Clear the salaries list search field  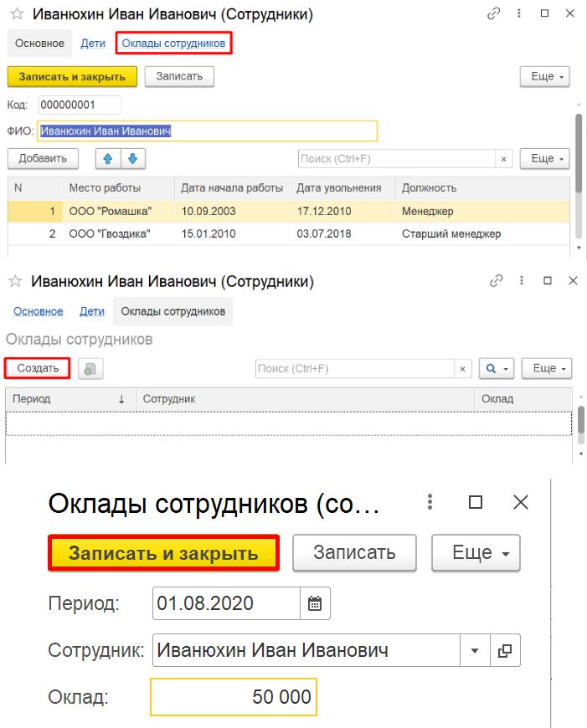click(x=462, y=369)
